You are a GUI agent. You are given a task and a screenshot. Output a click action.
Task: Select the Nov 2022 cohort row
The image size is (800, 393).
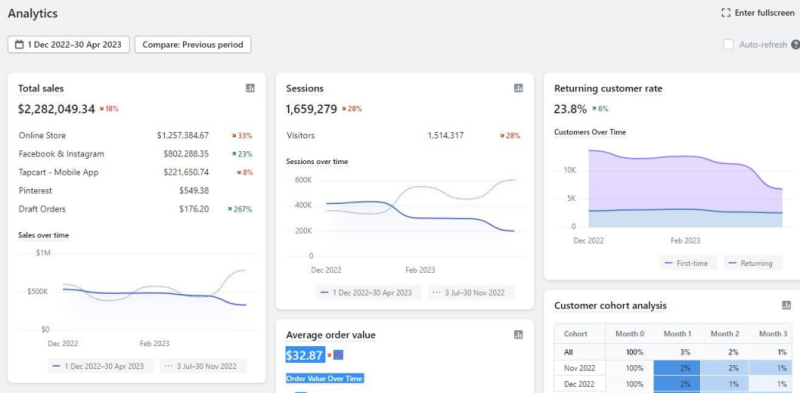[x=673, y=368]
